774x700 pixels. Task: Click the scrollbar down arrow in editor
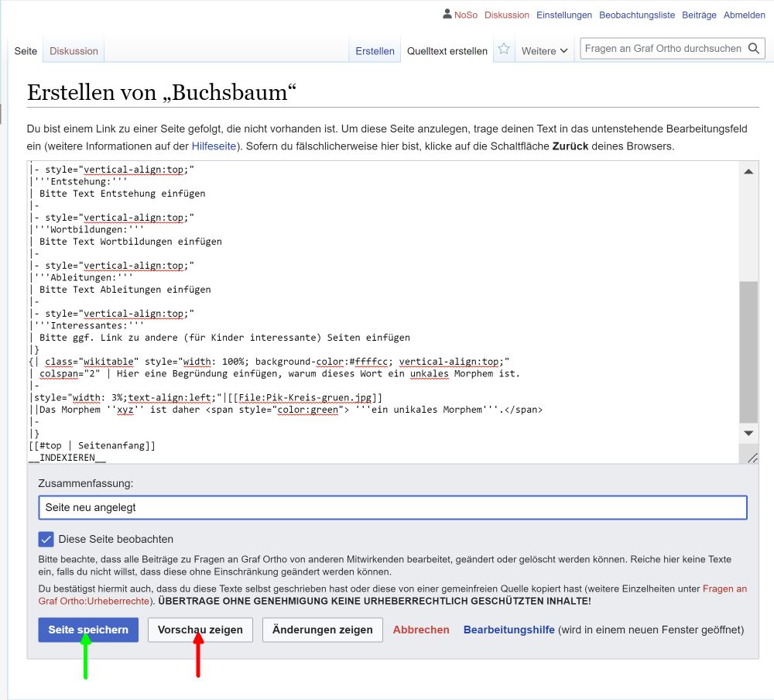tap(748, 433)
